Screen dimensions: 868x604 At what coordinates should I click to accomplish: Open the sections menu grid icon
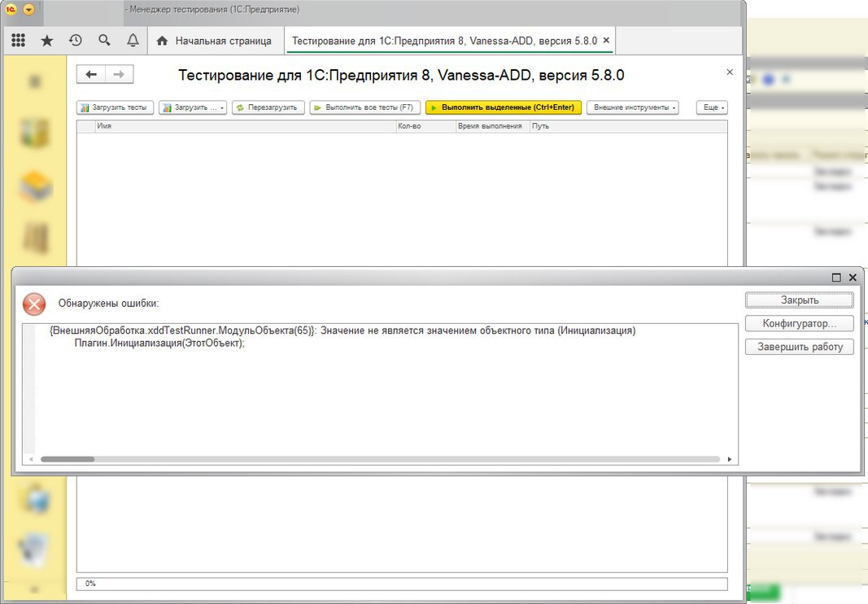18,41
